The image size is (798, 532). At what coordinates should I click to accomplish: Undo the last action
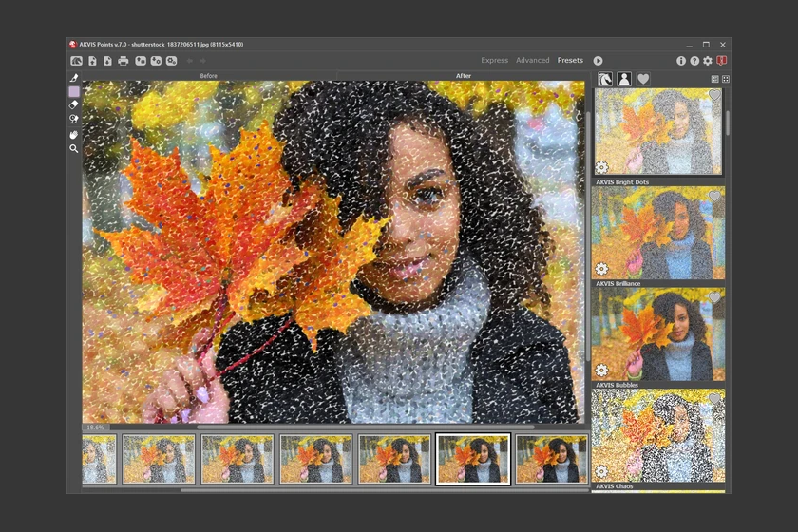click(x=190, y=61)
